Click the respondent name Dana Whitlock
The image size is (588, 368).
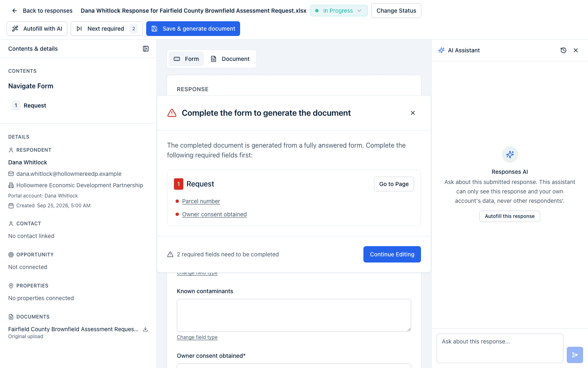coord(28,162)
